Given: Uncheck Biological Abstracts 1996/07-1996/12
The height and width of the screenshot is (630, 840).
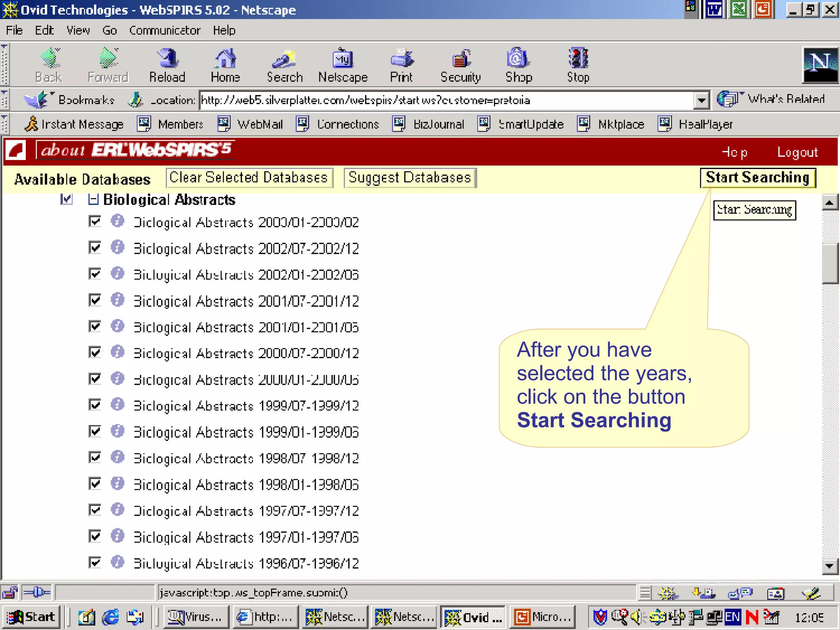Looking at the screenshot, I should pyautogui.click(x=95, y=563).
